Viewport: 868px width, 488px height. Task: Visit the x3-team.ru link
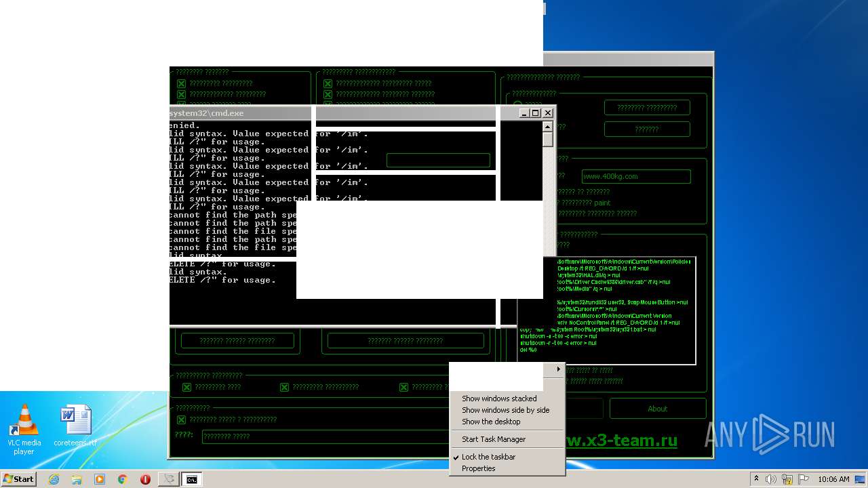click(x=621, y=441)
